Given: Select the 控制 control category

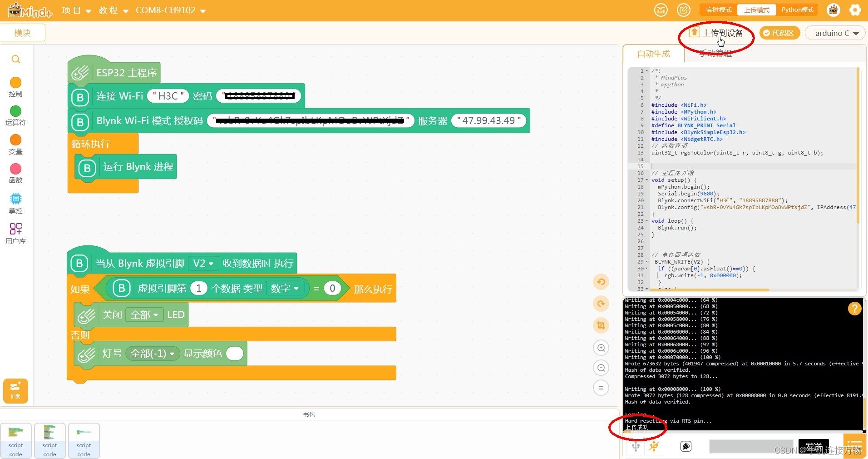Looking at the screenshot, I should [15, 87].
